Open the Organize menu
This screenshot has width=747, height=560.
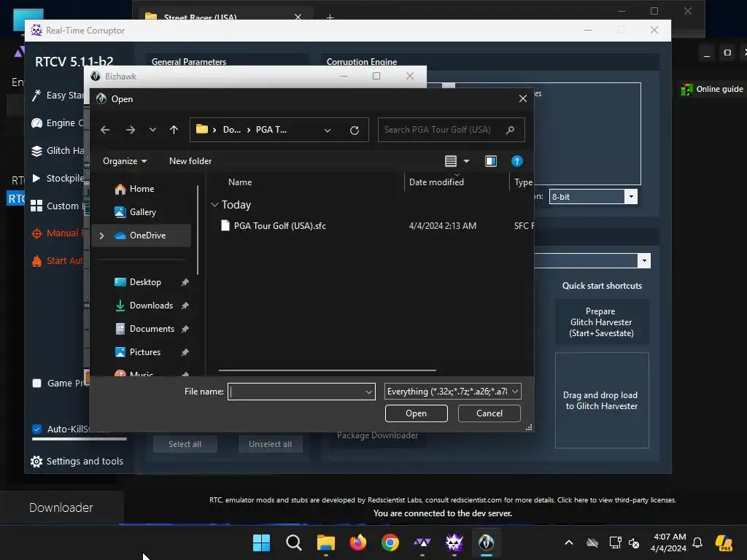click(125, 161)
